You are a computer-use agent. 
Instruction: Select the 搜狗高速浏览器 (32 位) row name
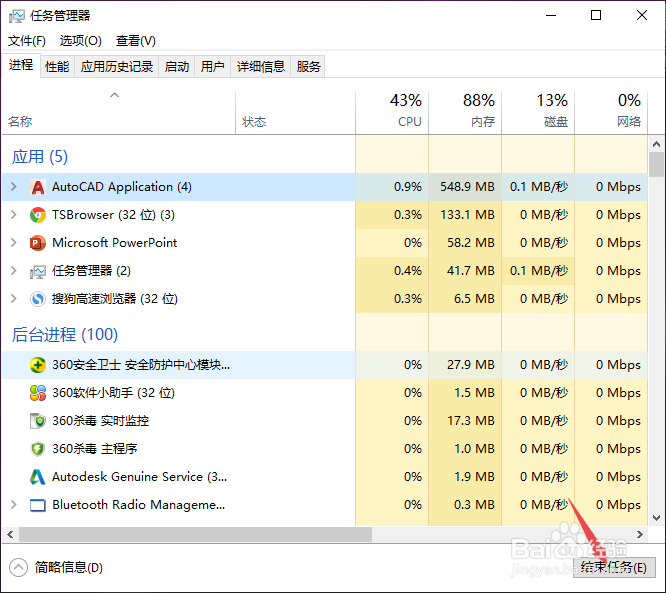(115, 299)
